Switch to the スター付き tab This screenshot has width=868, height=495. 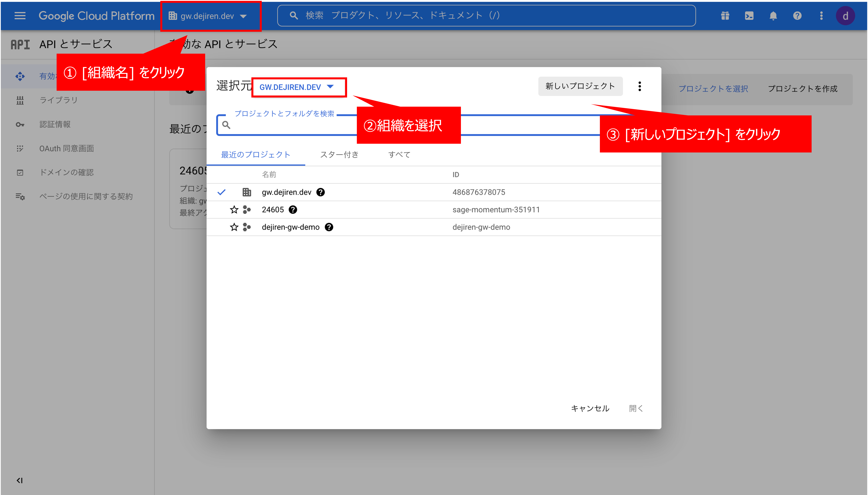(x=340, y=155)
